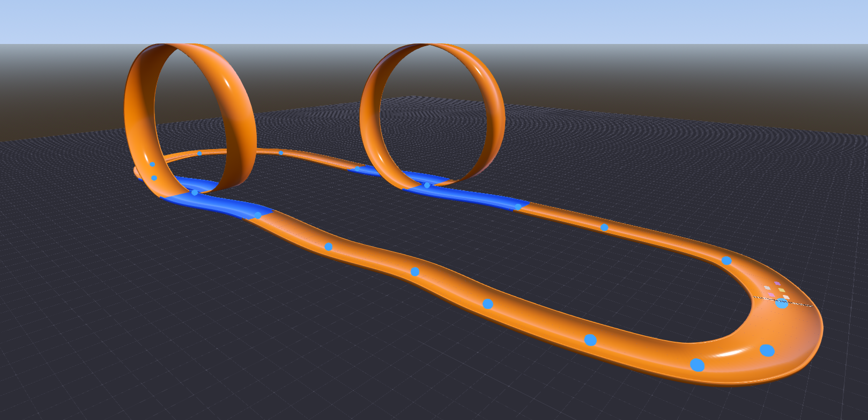Viewport: 868px width, 420px height.
Task: Select the upper control point inside the left loop band
Action: tap(152, 164)
